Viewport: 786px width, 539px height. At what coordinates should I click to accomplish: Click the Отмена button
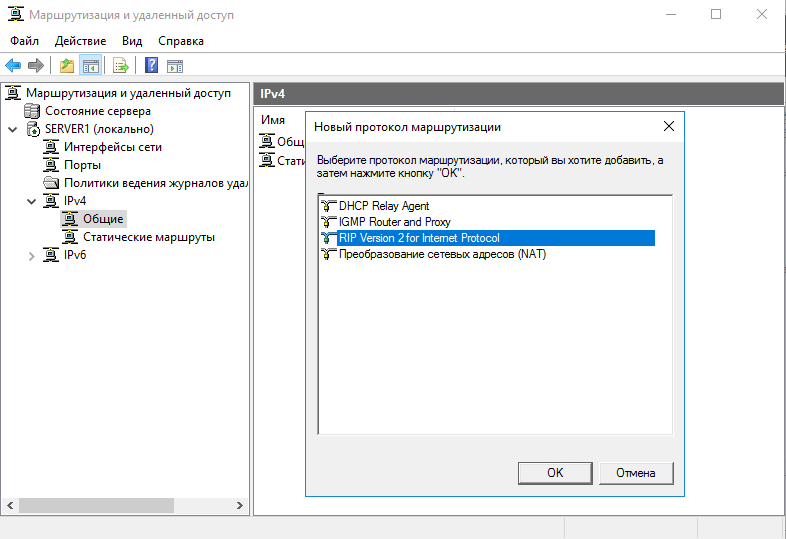click(635, 473)
